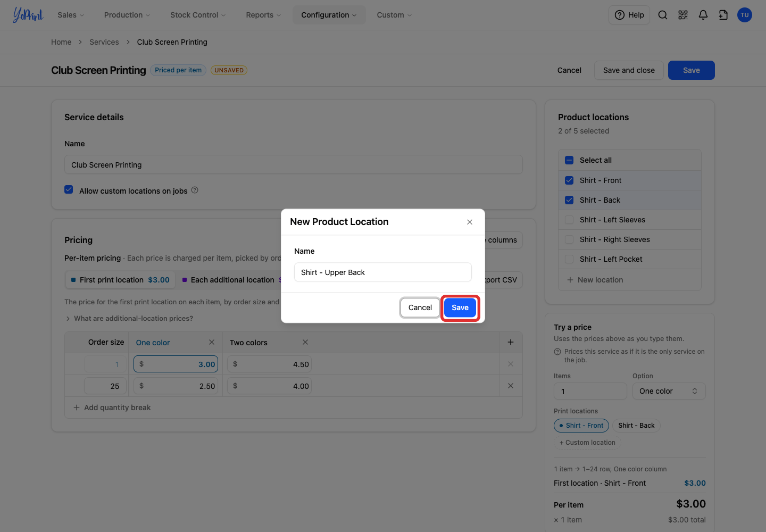Open the notifications bell
This screenshot has height=532, width=766.
coord(703,15)
